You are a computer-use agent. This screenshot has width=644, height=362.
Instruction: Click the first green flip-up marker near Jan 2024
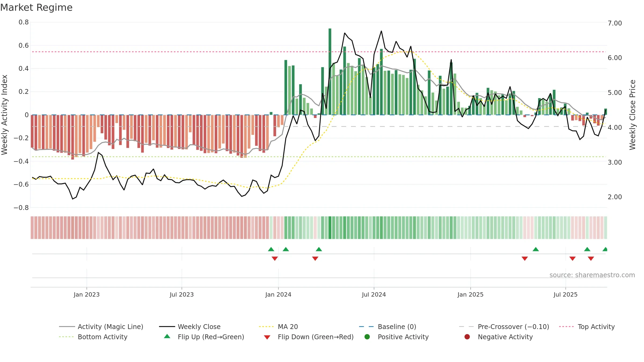coord(271,249)
